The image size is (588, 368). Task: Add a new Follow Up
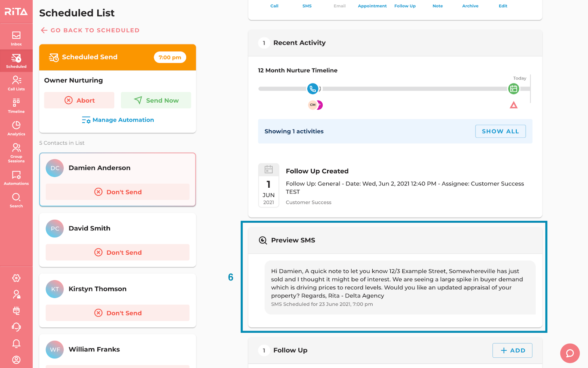click(512, 350)
